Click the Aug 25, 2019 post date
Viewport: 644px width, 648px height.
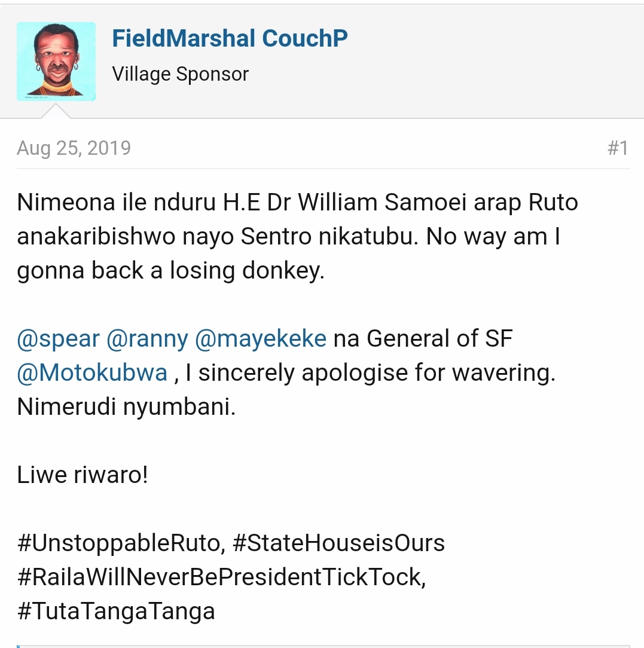click(74, 148)
